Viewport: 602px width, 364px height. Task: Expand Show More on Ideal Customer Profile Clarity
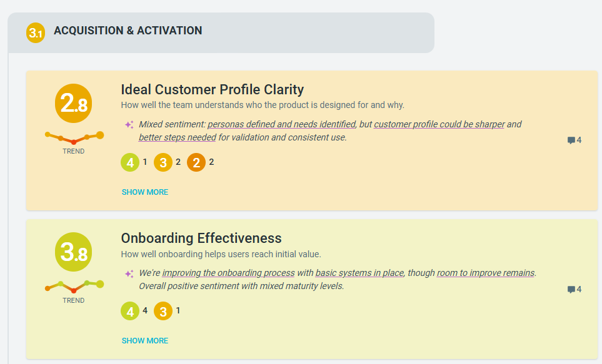145,192
